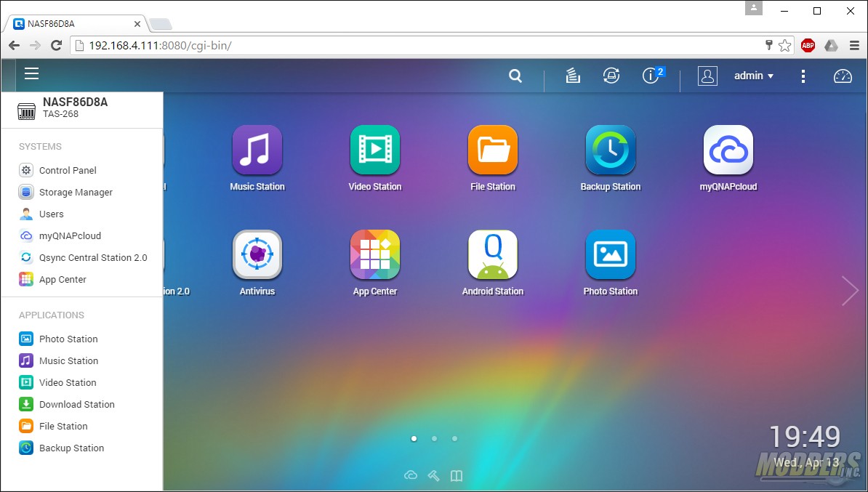Open myQNAPcloud desktop icon
This screenshot has height=492, width=868.
728,150
